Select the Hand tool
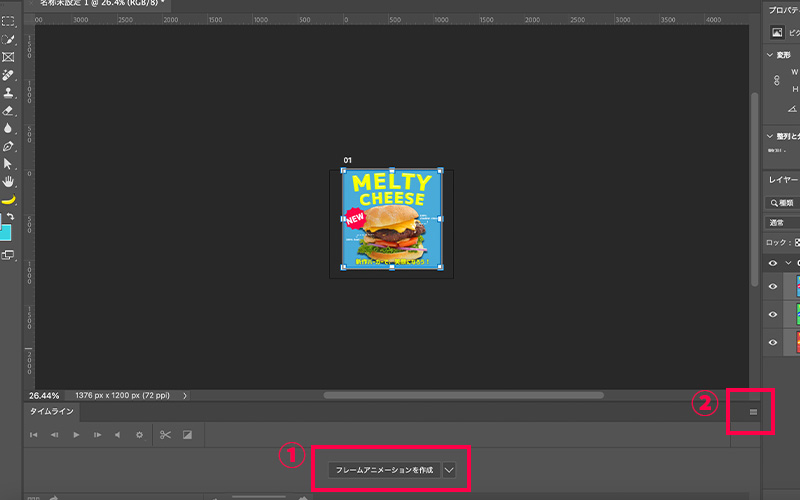 [x=9, y=181]
